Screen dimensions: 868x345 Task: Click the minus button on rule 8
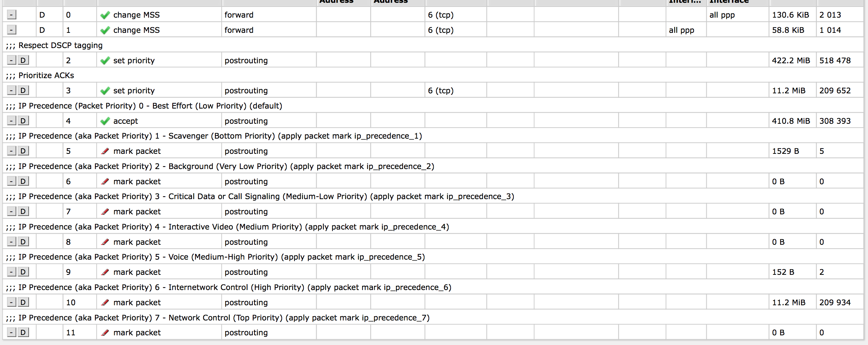click(x=12, y=242)
